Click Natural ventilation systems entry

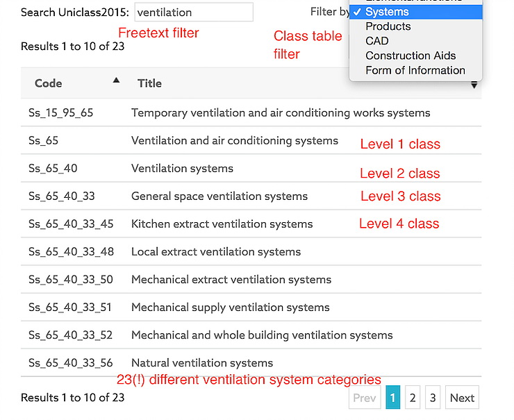click(x=201, y=362)
